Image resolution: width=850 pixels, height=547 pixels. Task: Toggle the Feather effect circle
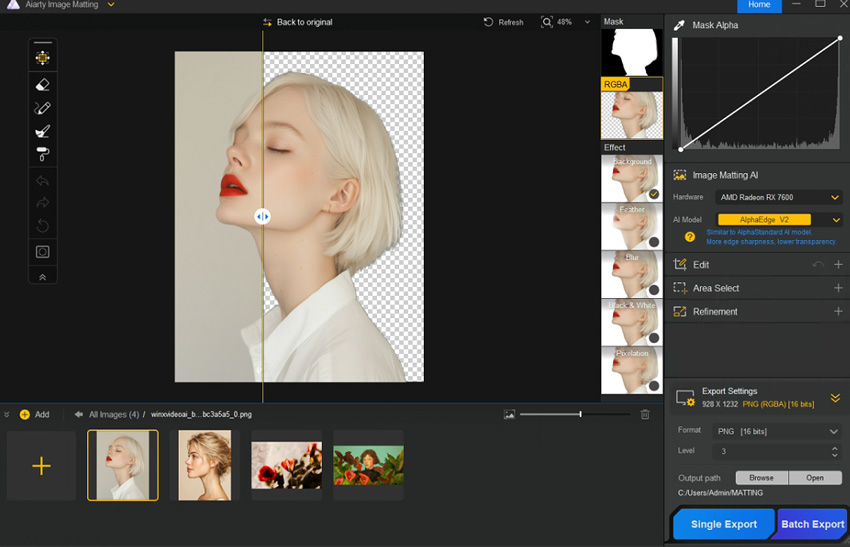654,242
